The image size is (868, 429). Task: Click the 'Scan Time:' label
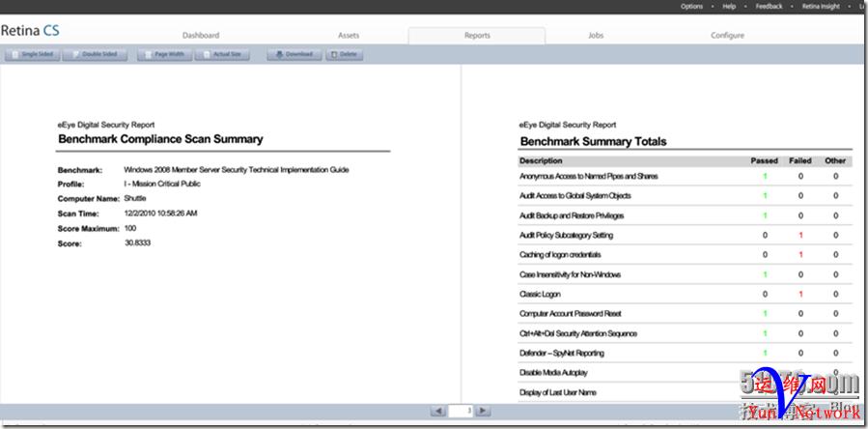coord(78,214)
